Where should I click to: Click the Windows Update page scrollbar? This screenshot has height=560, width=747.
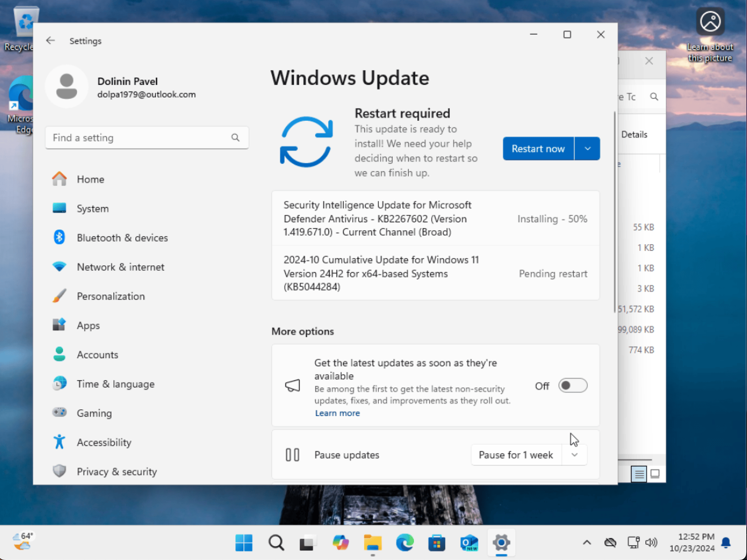(x=614, y=213)
